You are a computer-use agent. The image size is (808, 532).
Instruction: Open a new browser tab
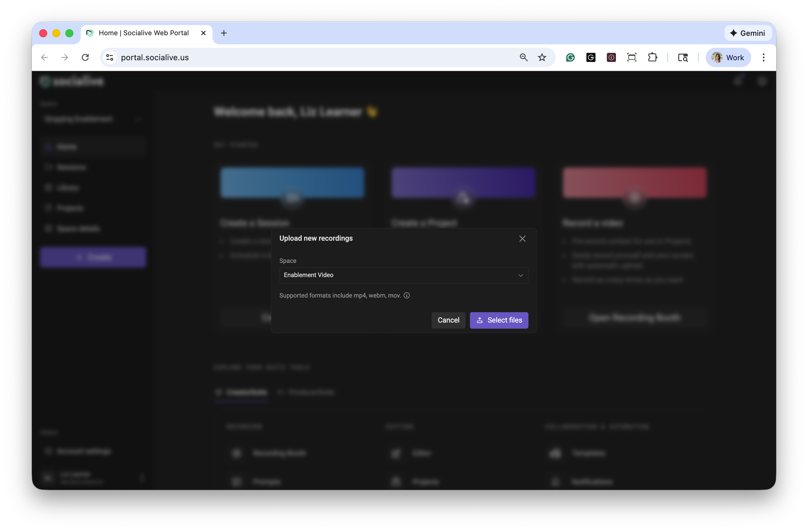point(224,33)
